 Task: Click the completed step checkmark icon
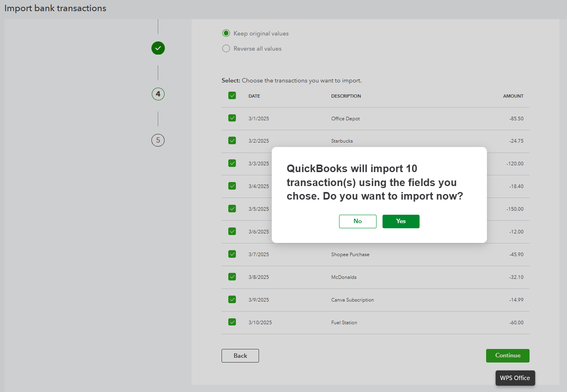tap(158, 48)
